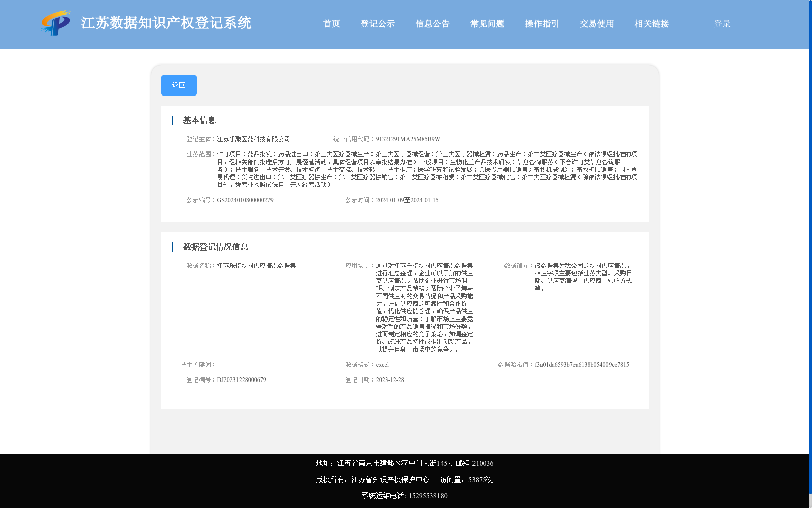Select the hash value f3a01da6593b7ea6138b054009ce7815

582,365
